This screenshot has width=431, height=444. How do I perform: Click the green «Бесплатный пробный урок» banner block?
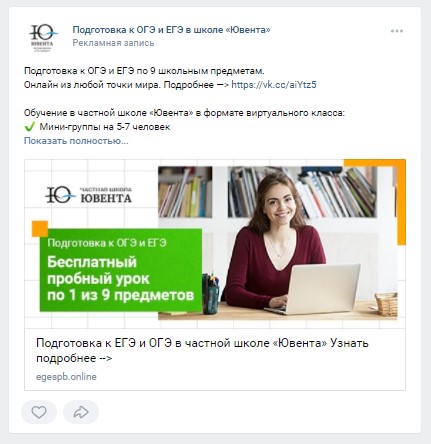tap(121, 270)
